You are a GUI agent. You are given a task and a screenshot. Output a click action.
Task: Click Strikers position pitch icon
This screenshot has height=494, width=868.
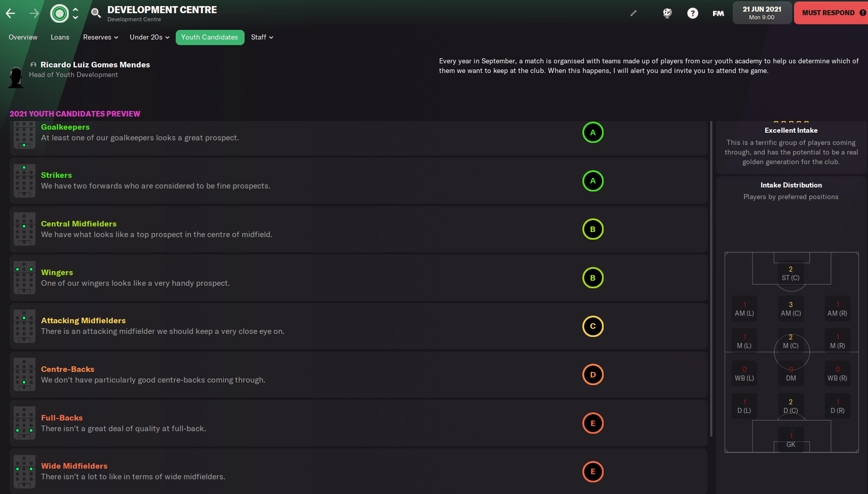[x=24, y=181]
